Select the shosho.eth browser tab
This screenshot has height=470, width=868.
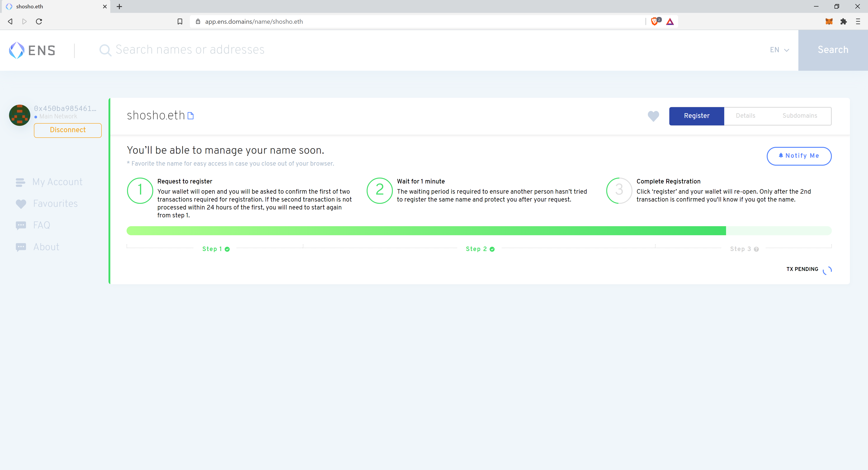[x=56, y=6]
